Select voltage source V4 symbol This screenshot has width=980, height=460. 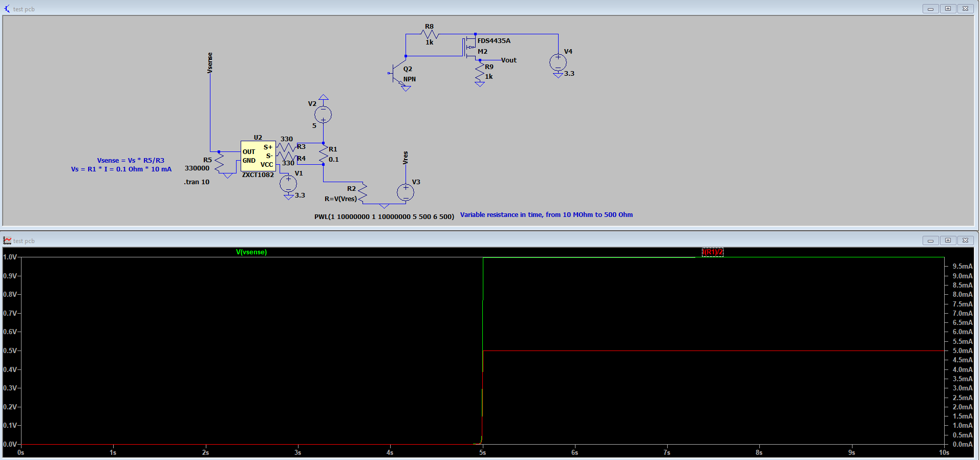pyautogui.click(x=558, y=62)
